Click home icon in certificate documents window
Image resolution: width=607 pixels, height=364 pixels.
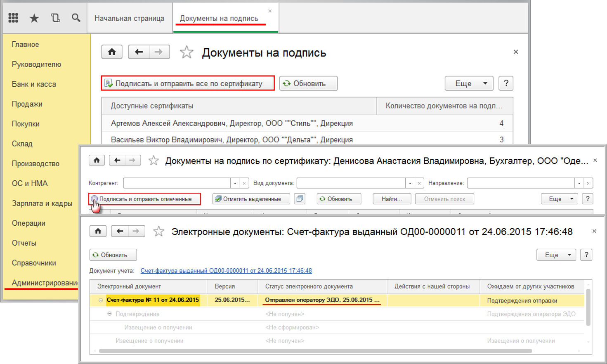coord(97,160)
